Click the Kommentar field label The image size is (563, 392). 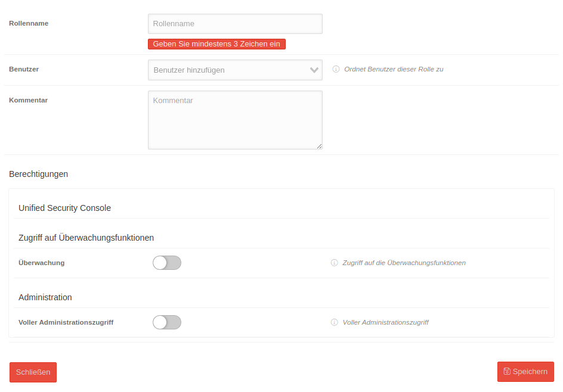28,100
